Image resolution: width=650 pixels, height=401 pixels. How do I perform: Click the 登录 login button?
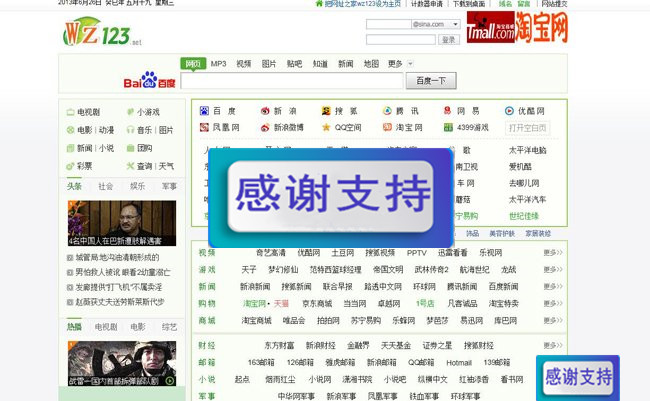tap(449, 40)
